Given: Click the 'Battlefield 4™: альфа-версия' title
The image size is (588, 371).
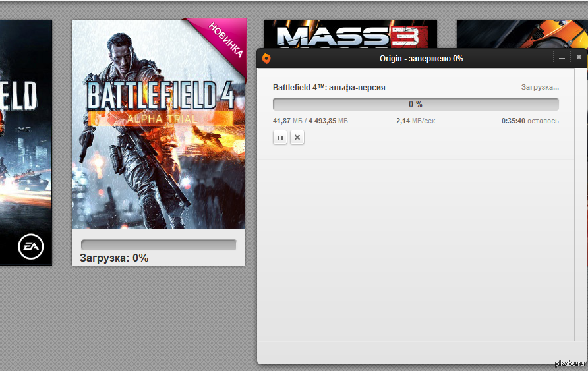Looking at the screenshot, I should point(329,88).
